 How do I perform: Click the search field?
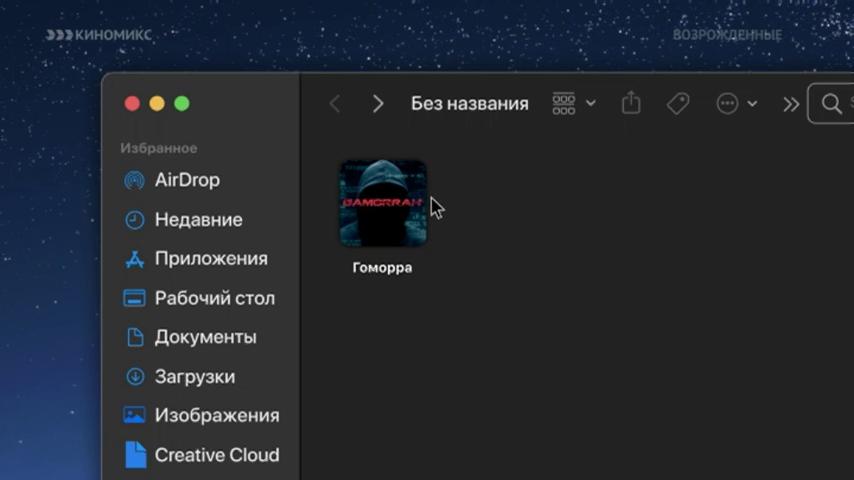(831, 104)
